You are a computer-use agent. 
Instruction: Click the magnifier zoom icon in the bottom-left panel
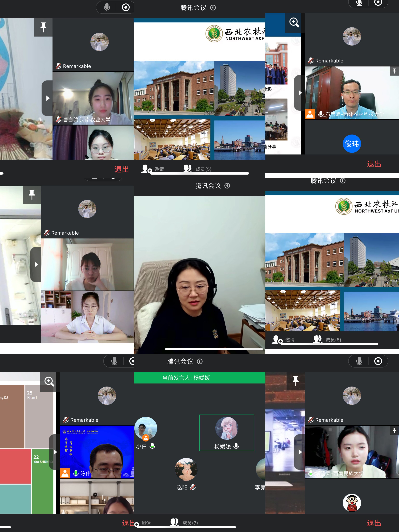click(x=49, y=381)
